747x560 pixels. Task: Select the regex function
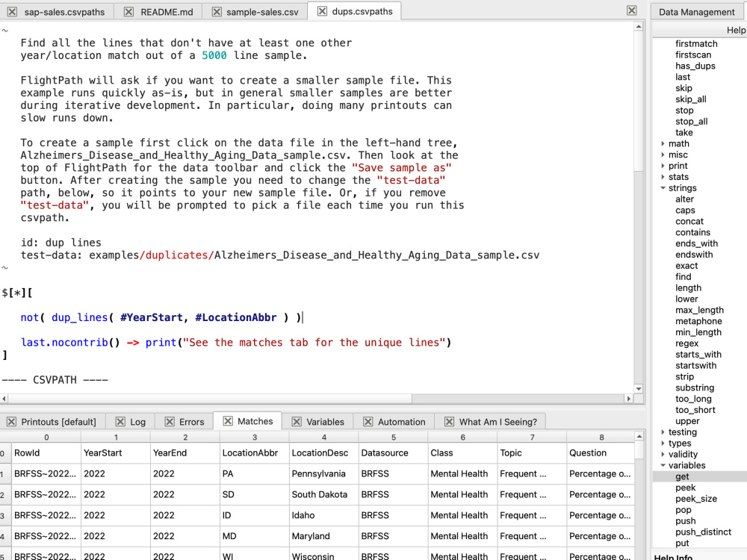[686, 343]
